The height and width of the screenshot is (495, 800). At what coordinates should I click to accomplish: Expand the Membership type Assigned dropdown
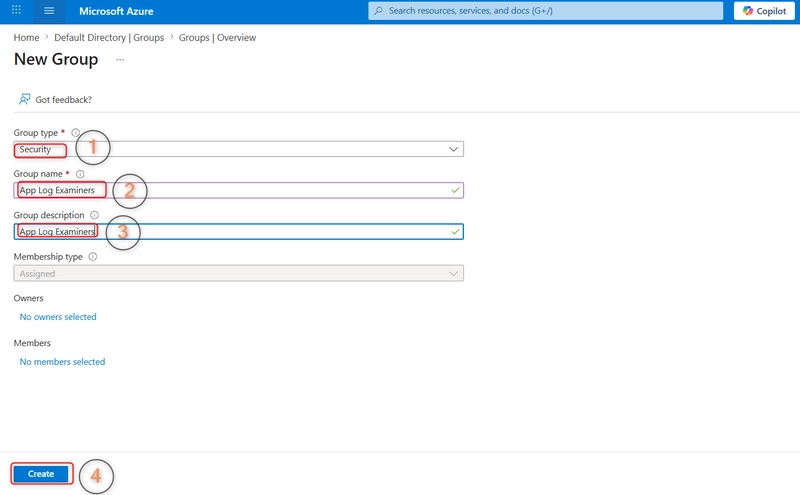[x=239, y=274]
